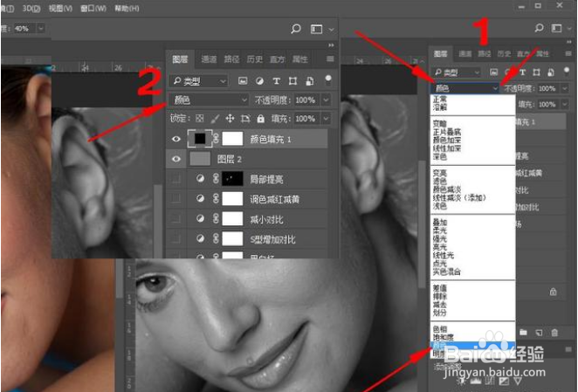Choose 差值 in blend mode list

pyautogui.click(x=440, y=287)
